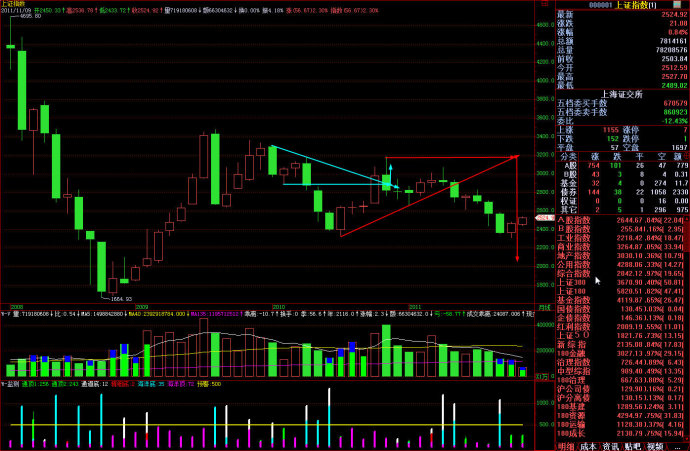690x451 pixels.
Task: Switch to the 视频 tab
Action: (655, 446)
